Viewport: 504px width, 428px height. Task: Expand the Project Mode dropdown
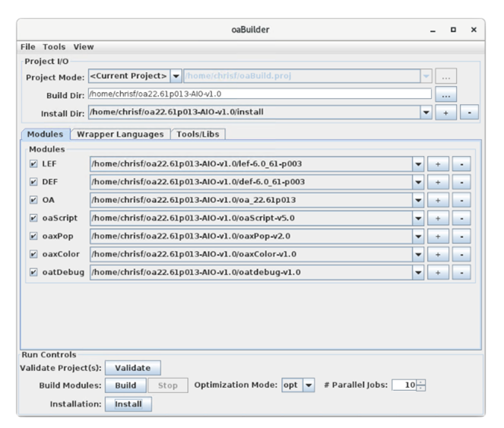coord(176,76)
